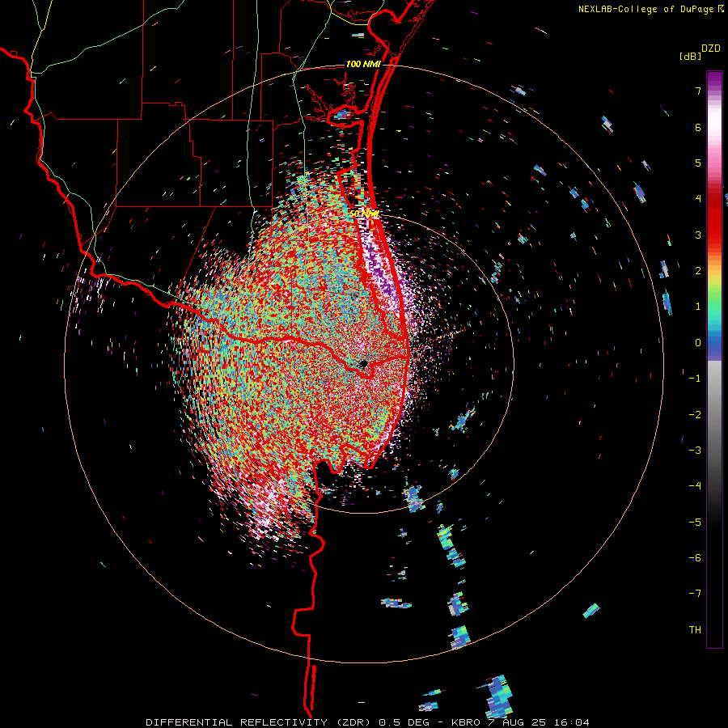Click the black radar site dot at center
Viewport: 728px width, 728px height.
coord(363,364)
